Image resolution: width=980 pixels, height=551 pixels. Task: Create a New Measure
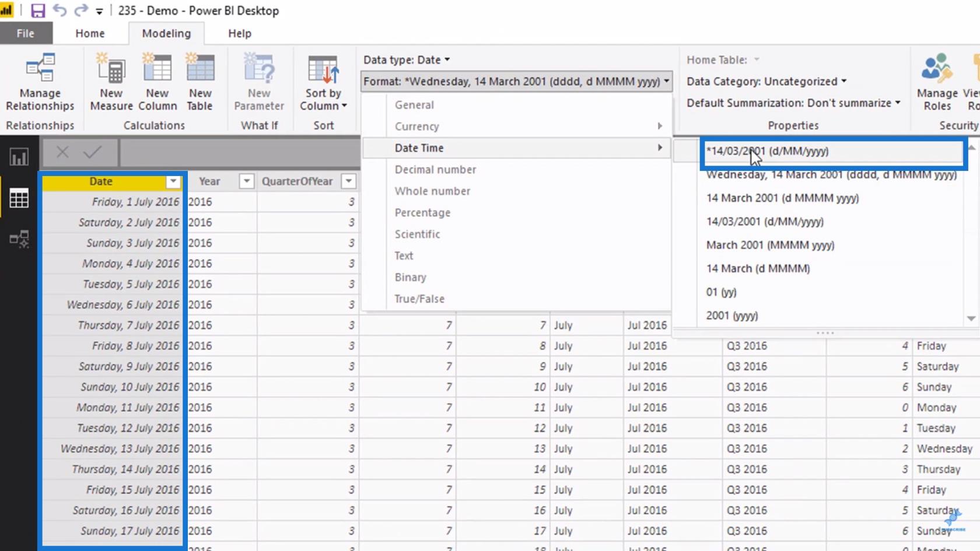111,82
